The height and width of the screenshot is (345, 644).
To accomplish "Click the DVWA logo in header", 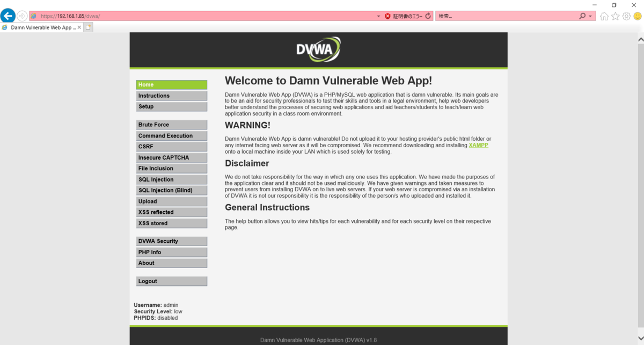I will 318,49.
